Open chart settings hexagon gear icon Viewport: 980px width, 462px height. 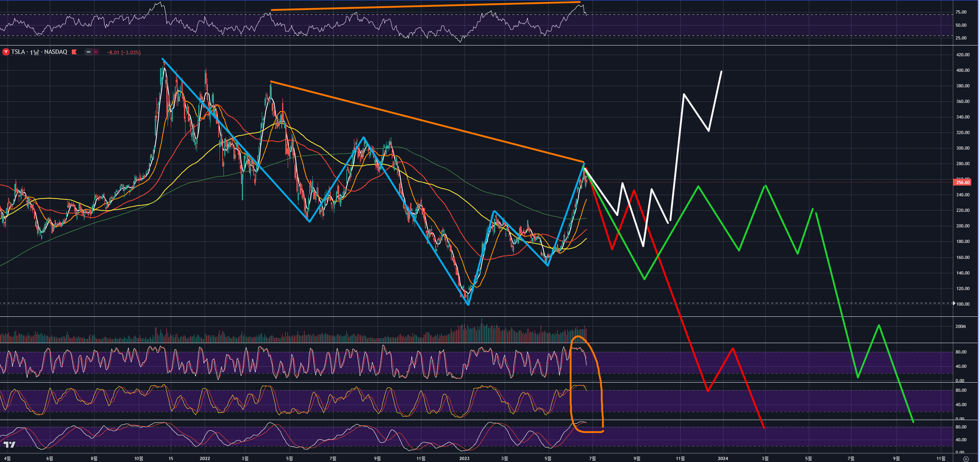tap(966, 459)
